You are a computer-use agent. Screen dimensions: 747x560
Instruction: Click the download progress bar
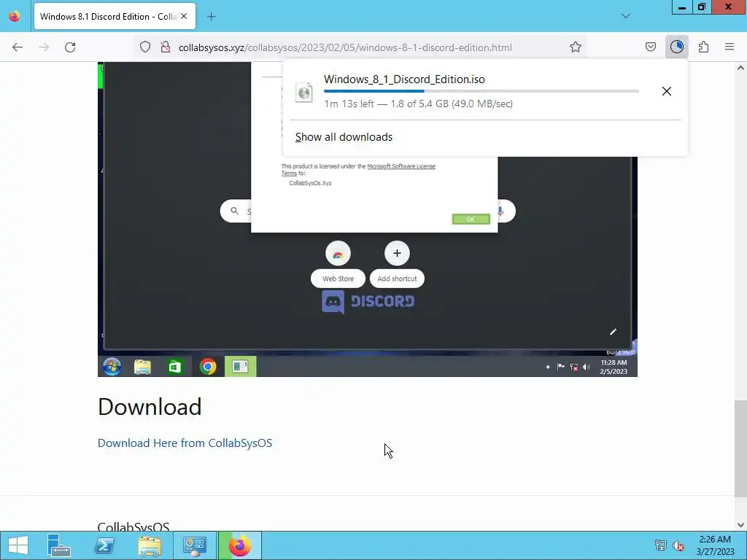481,91
